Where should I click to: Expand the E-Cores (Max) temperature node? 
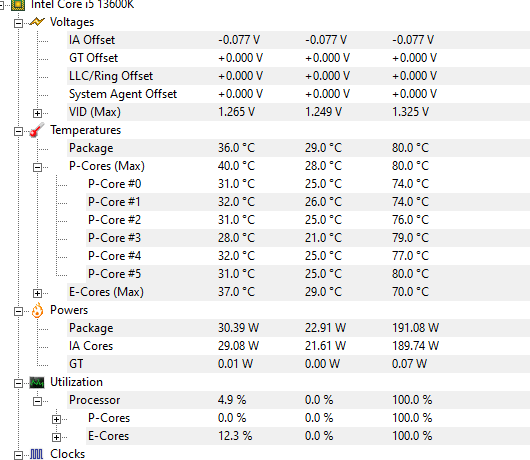pyautogui.click(x=37, y=293)
